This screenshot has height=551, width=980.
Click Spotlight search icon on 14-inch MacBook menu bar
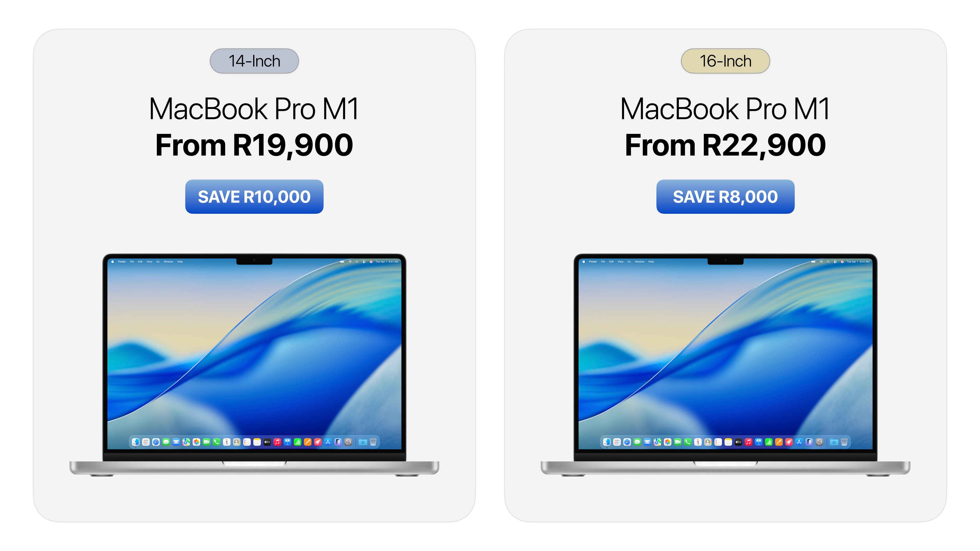pyautogui.click(x=357, y=262)
